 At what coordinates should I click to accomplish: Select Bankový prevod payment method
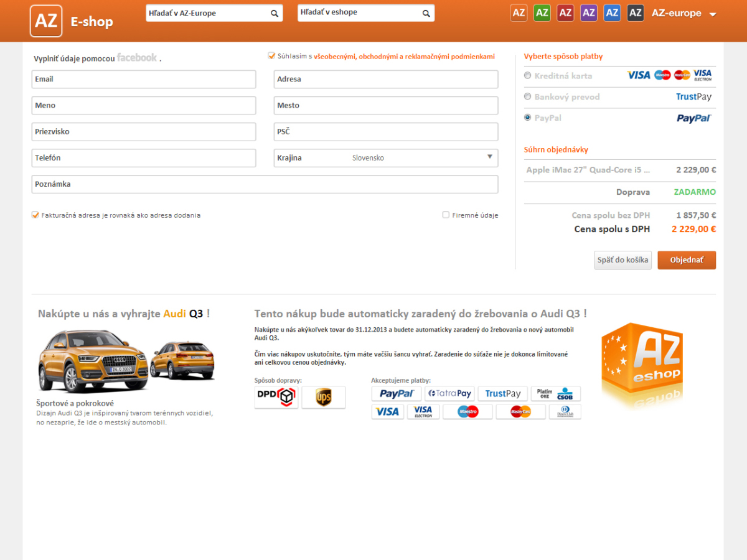tap(528, 97)
